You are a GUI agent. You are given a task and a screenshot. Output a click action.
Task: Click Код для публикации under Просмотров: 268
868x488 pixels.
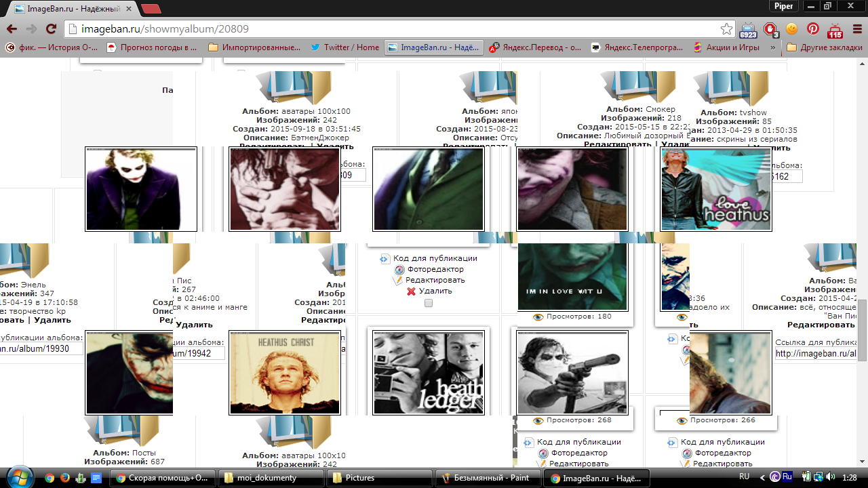click(x=579, y=442)
